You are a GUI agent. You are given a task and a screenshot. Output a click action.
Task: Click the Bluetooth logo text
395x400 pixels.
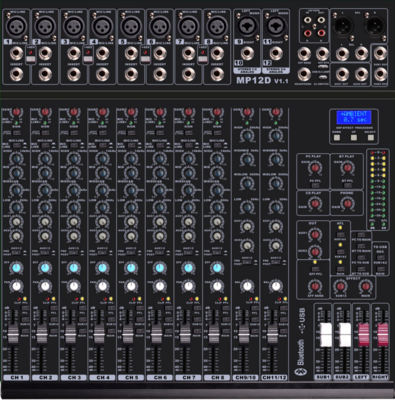pos(301,353)
